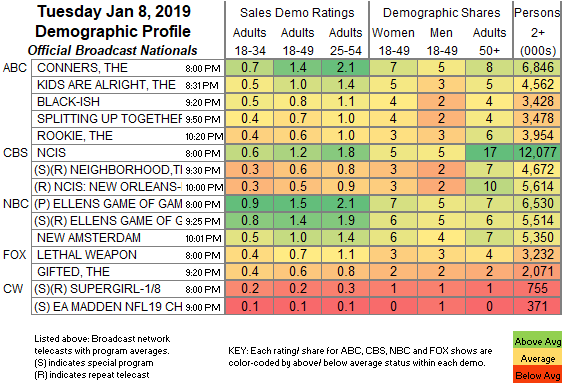This screenshot has height=383, width=562.
Task: Select the CONNERS, THE program row
Action: 297,68
